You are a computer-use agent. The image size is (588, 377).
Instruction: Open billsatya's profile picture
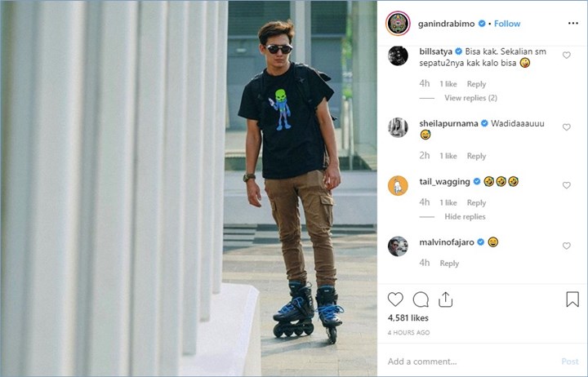(x=398, y=55)
